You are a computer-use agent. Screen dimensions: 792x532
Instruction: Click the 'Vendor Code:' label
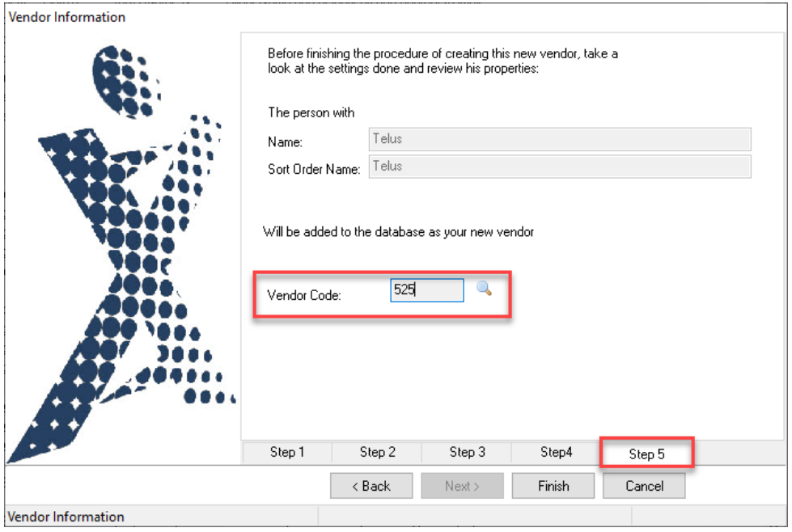(x=304, y=295)
